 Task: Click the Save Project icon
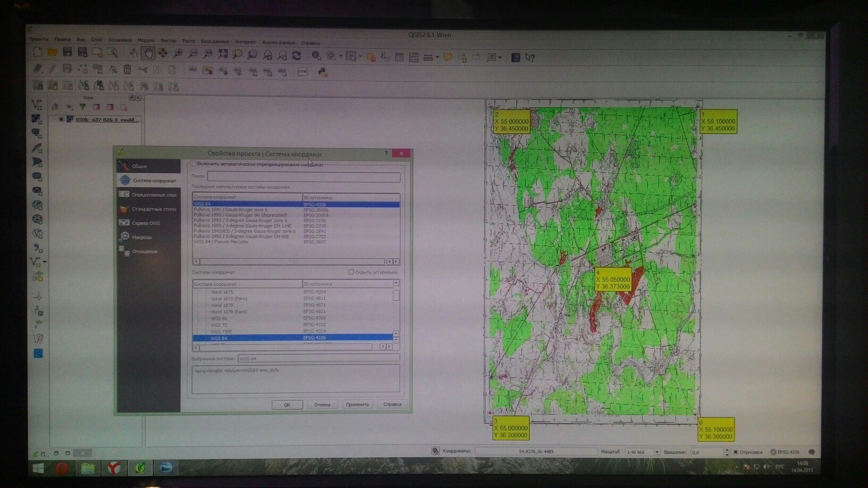click(x=67, y=52)
